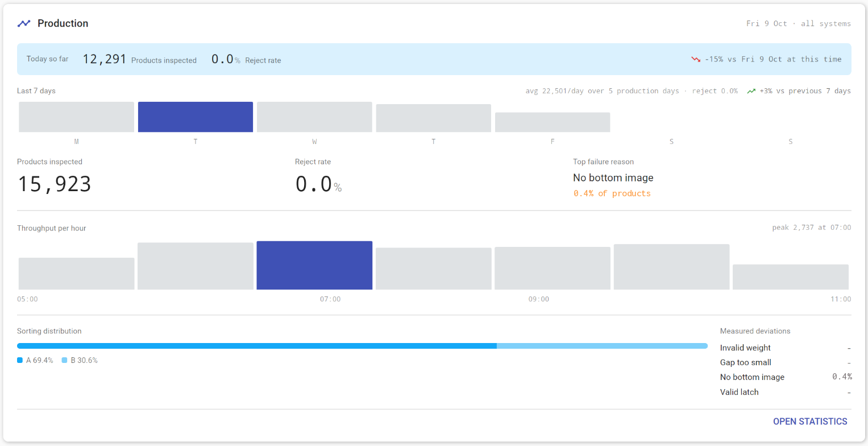The image size is (868, 446).
Task: Click the "-15% vs Fri 9 Oct" comparison text
Action: click(773, 59)
